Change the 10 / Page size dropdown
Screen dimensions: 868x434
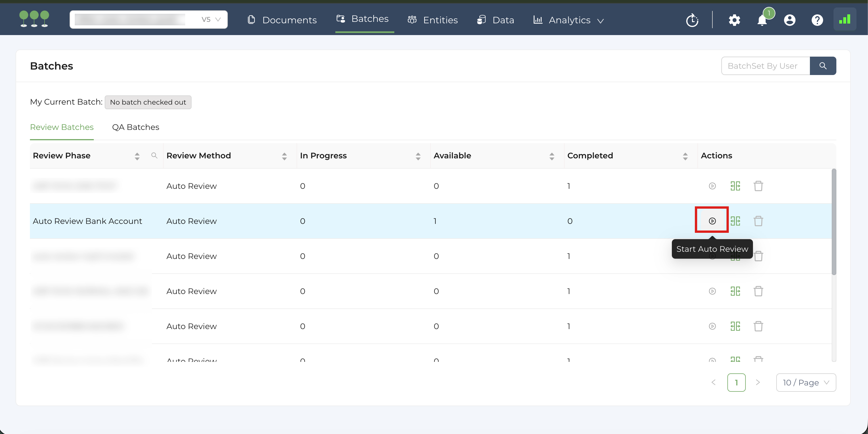pos(806,383)
